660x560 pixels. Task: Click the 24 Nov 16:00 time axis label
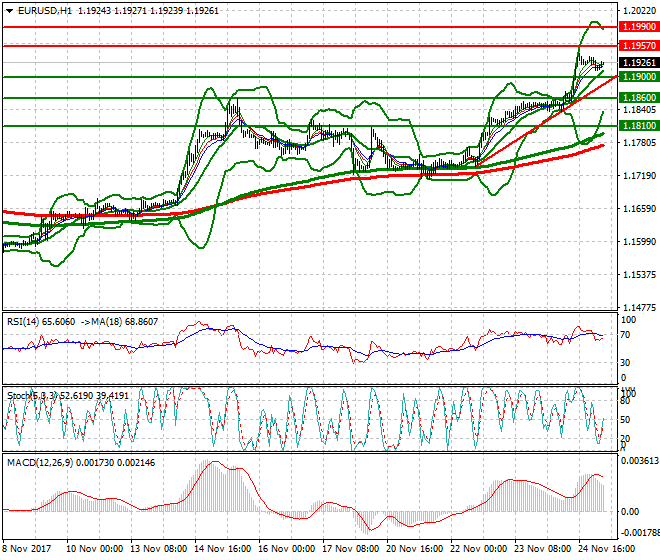[x=607, y=549]
